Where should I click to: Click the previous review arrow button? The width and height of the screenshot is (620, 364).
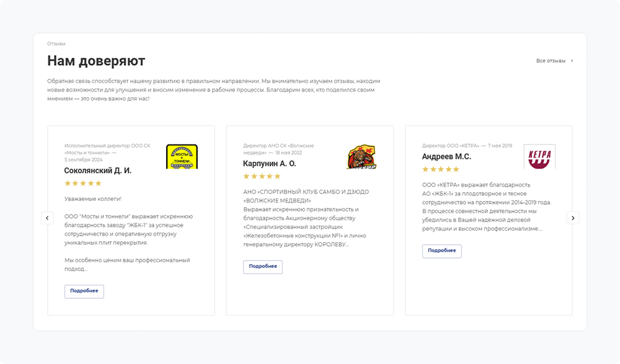pyautogui.click(x=47, y=218)
